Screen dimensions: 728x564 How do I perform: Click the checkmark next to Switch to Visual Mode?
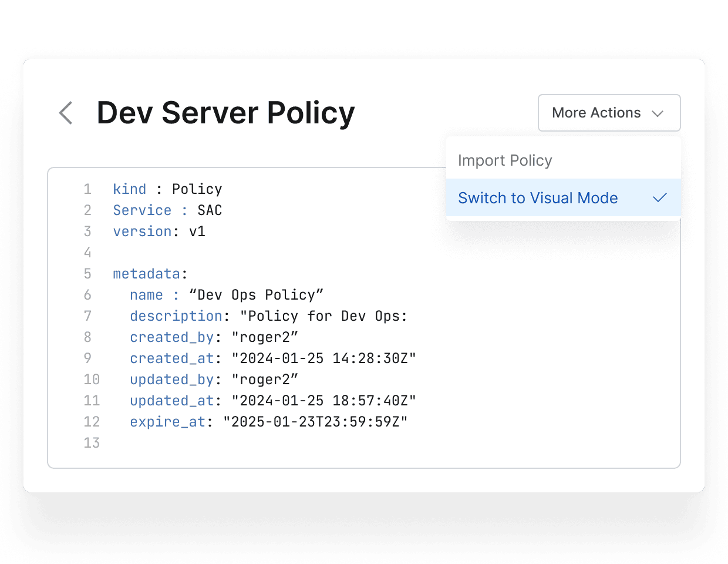click(x=660, y=198)
